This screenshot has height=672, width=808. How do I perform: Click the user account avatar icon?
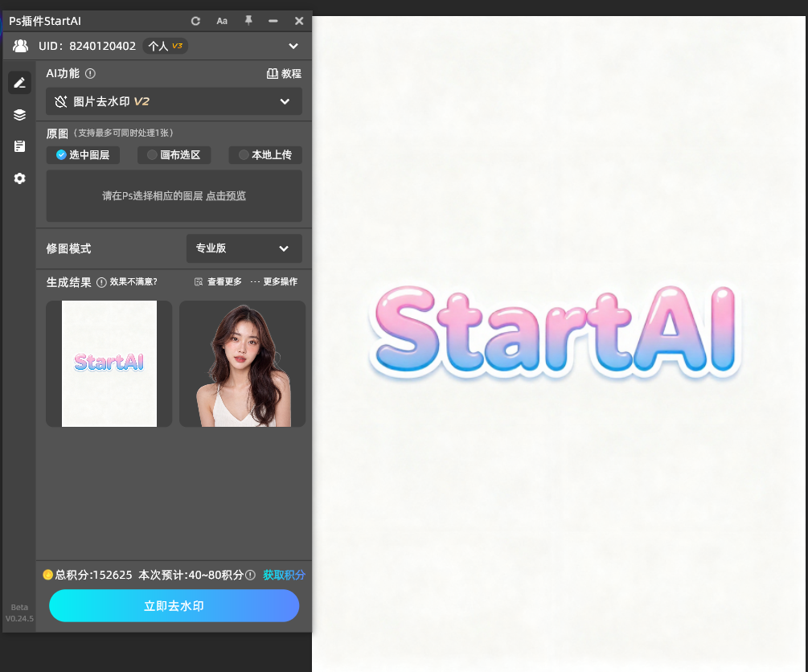click(x=21, y=46)
